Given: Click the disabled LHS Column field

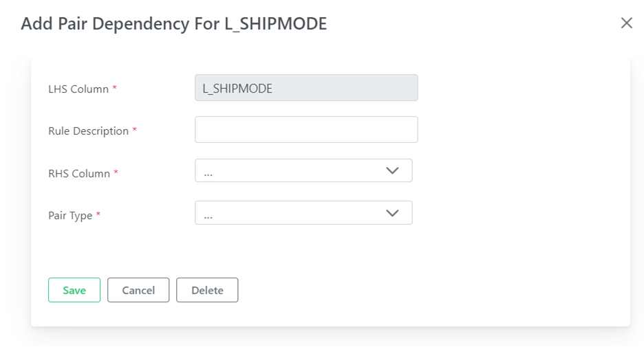Looking at the screenshot, I should (306, 88).
